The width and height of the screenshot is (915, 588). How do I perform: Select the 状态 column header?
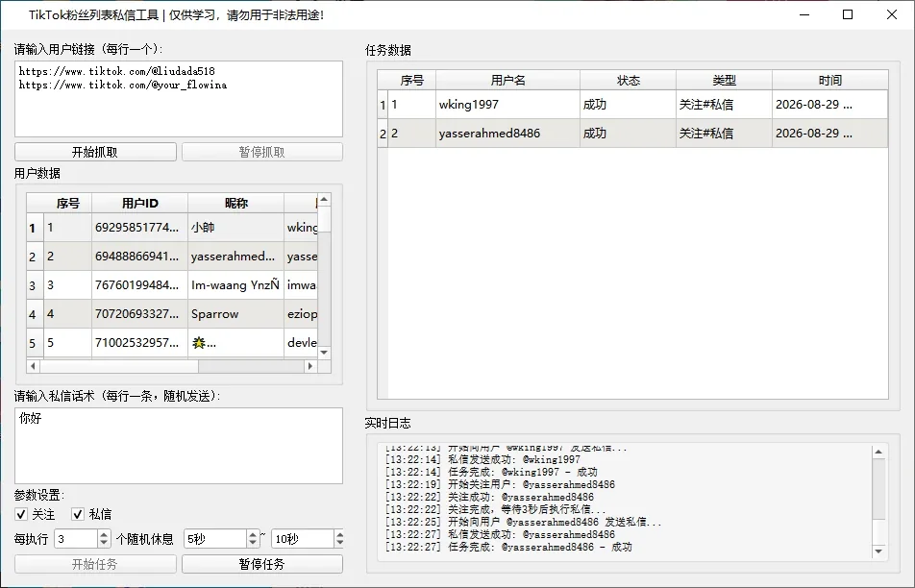pyautogui.click(x=628, y=80)
